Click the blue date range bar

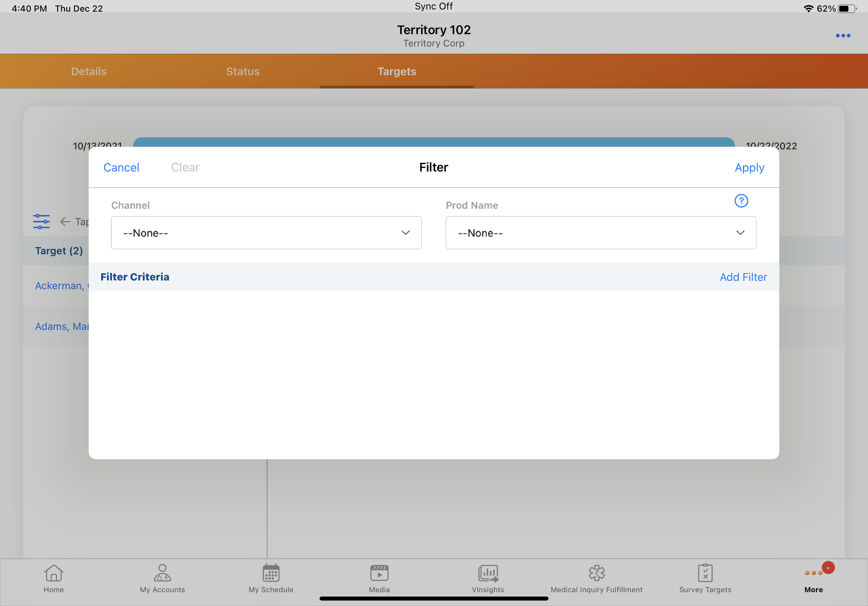click(x=434, y=142)
